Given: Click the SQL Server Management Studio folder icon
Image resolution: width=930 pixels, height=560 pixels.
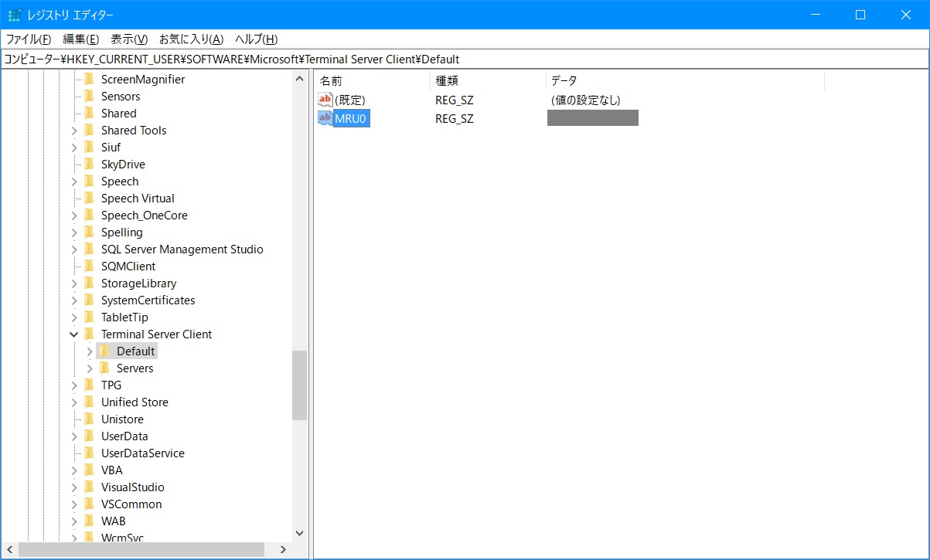Looking at the screenshot, I should point(90,249).
